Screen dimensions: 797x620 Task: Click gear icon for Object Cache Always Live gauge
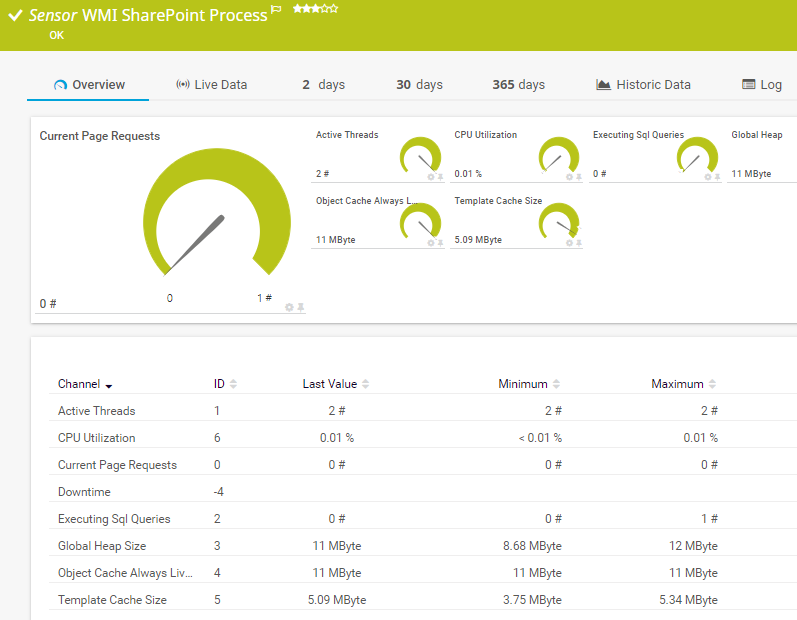pos(431,243)
